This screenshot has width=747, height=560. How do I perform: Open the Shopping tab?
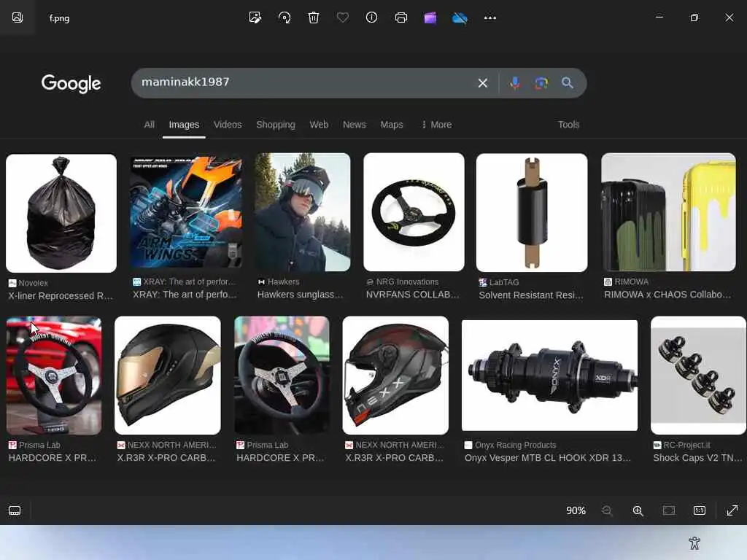(275, 125)
